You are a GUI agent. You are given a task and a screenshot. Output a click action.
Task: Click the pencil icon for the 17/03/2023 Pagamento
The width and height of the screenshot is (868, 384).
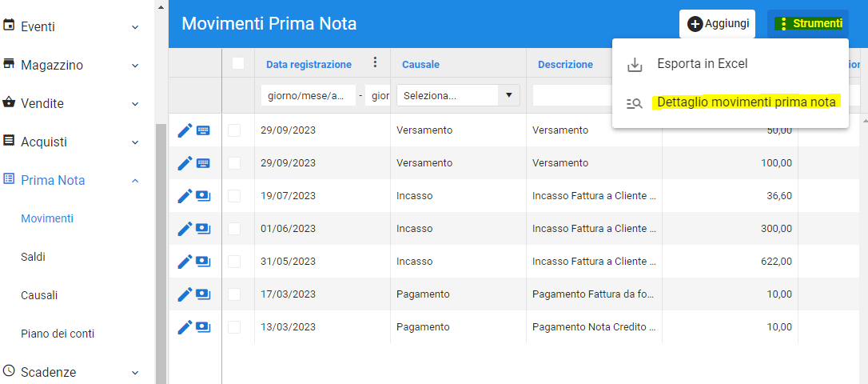[185, 294]
